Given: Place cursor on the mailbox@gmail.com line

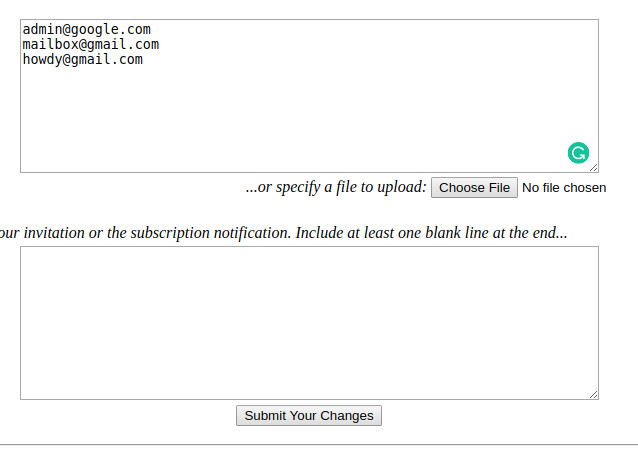Looking at the screenshot, I should (x=91, y=44).
